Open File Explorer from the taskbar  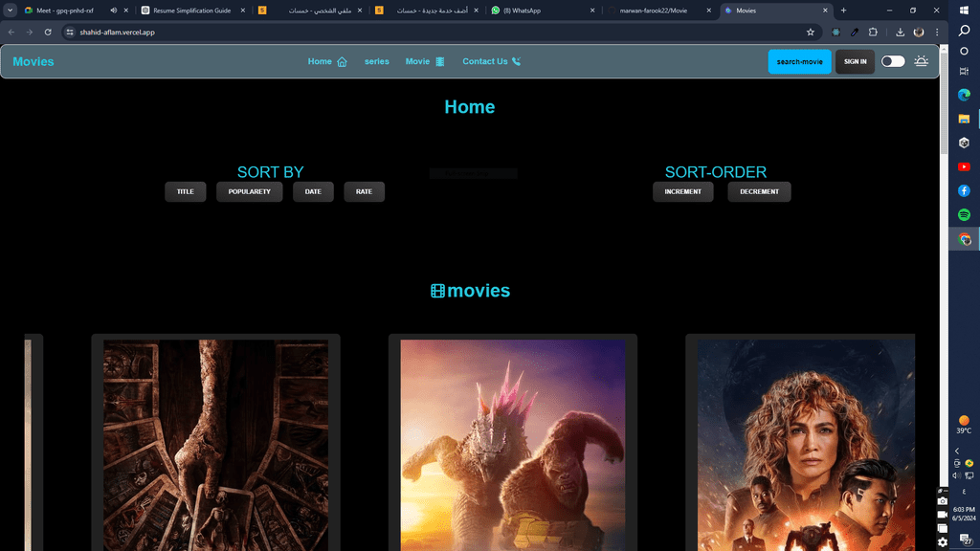point(965,119)
